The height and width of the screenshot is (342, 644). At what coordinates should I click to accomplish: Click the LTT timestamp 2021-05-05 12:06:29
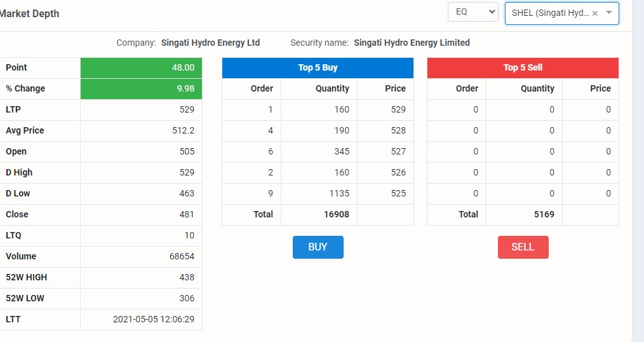pos(154,319)
